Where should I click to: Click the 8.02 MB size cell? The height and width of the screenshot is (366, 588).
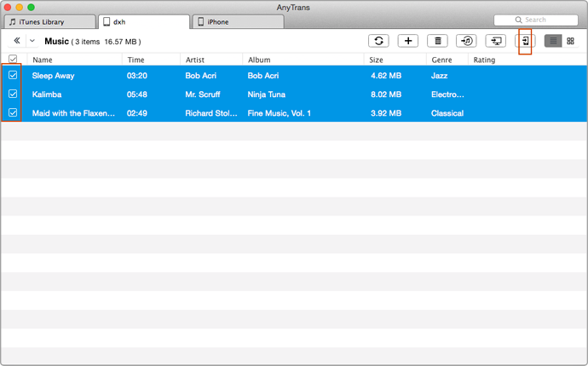point(386,94)
